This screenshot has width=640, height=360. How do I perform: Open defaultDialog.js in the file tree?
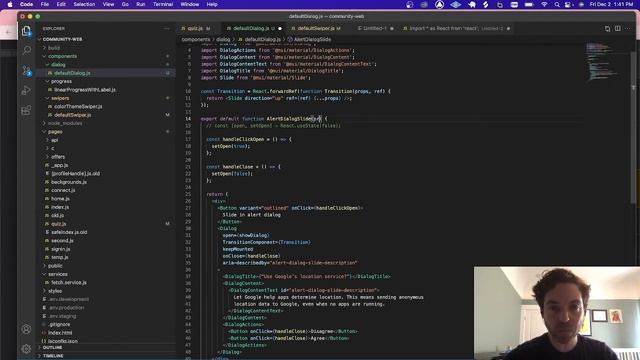[72, 73]
